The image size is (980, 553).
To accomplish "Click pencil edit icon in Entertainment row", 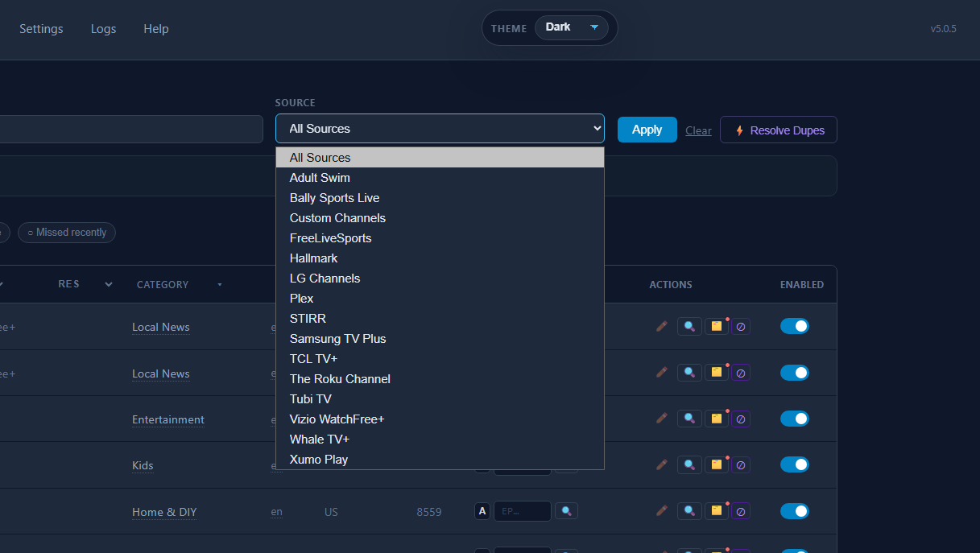I will [662, 419].
